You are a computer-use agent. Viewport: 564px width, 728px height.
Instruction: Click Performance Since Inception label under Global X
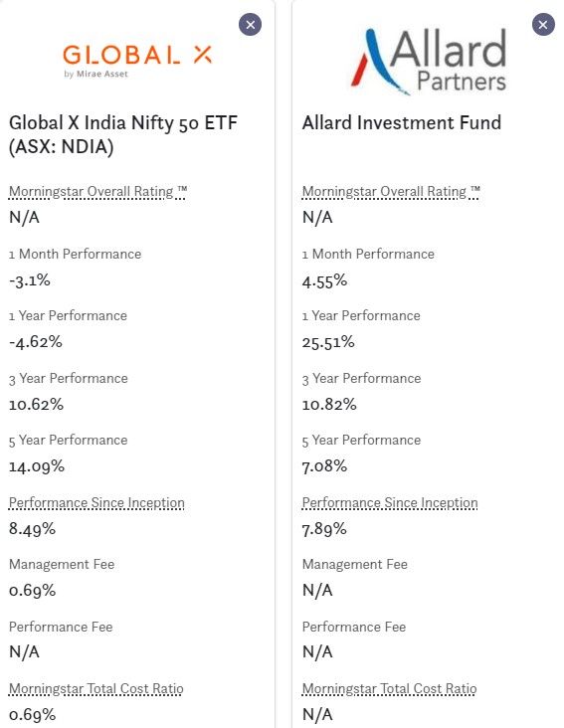point(96,503)
